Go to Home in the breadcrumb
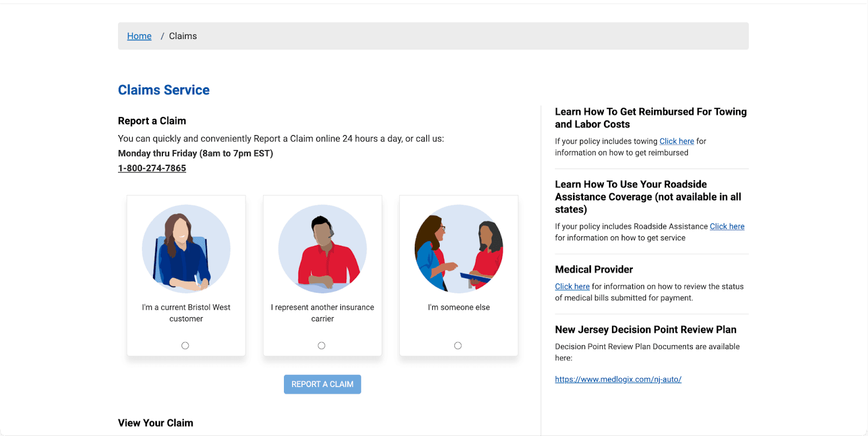 click(x=139, y=36)
